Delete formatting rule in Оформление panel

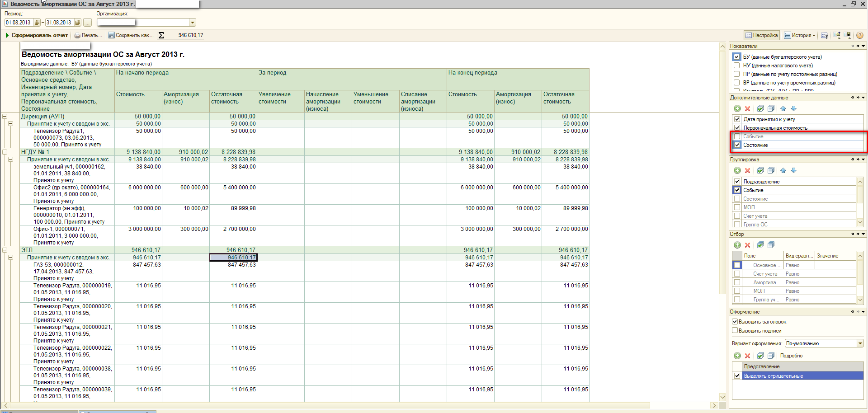(747, 356)
